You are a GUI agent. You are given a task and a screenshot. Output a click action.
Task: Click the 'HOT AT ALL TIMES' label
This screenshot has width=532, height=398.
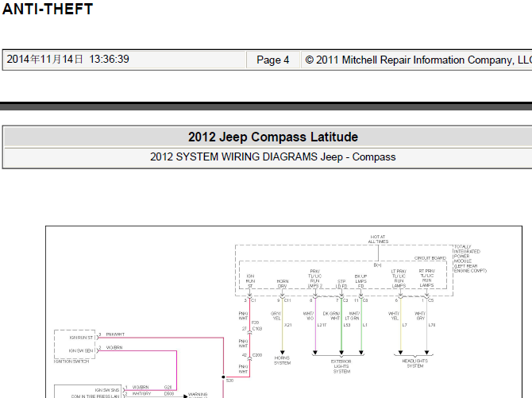(x=378, y=239)
